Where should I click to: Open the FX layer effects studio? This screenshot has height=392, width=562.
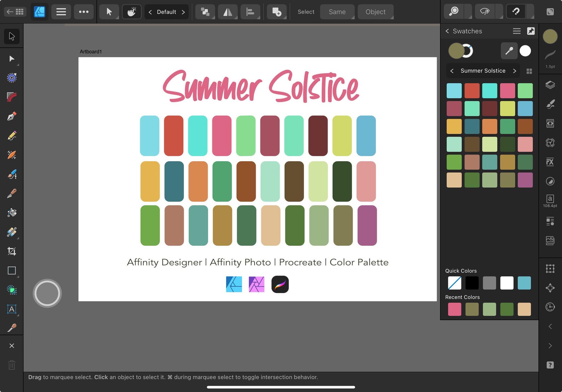click(x=550, y=162)
